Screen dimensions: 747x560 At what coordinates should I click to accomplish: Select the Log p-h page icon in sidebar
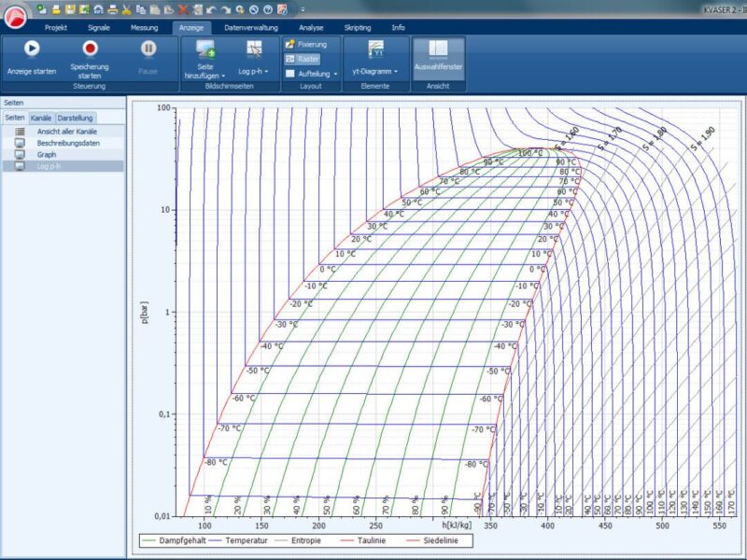21,165
